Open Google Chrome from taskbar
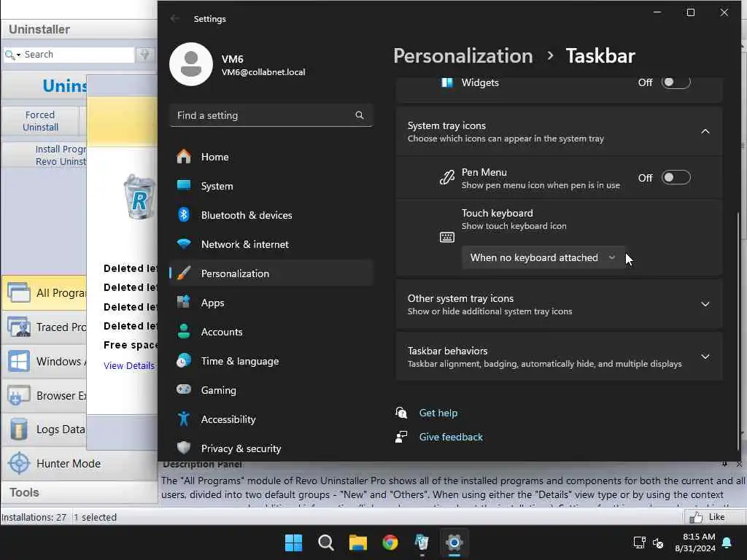 (x=390, y=542)
